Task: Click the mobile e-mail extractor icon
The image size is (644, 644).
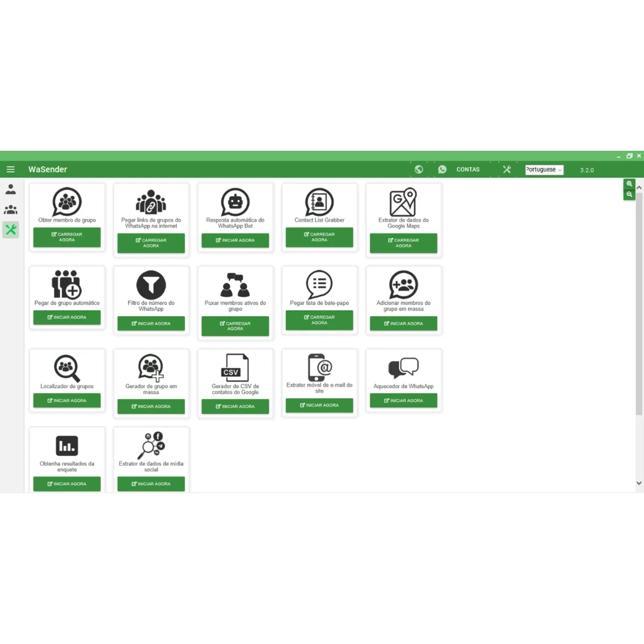Action: coord(319,367)
